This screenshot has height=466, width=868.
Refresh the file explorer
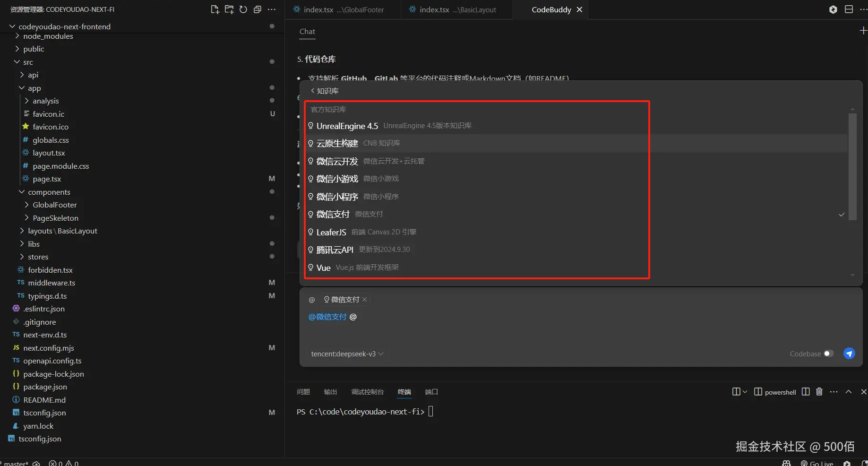pos(243,9)
